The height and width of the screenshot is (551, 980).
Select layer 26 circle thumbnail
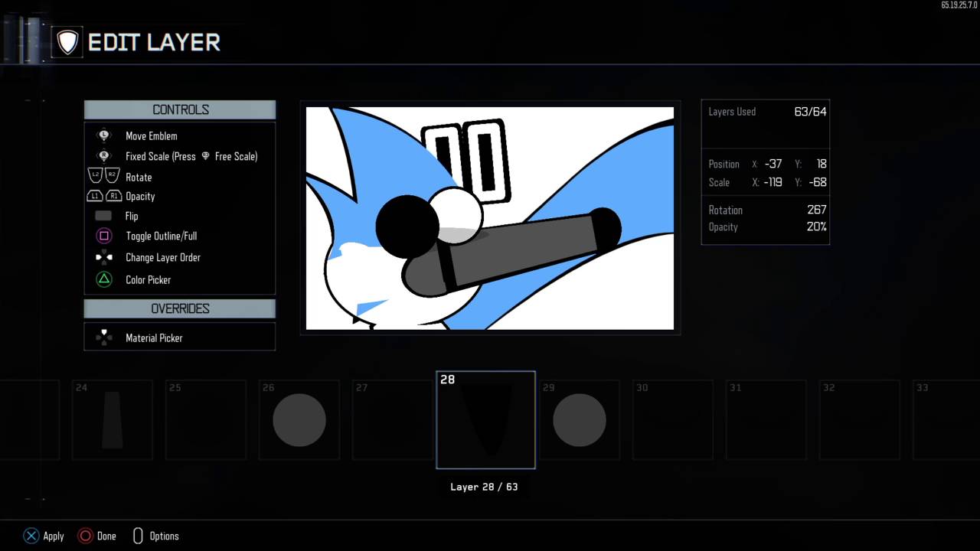point(299,419)
